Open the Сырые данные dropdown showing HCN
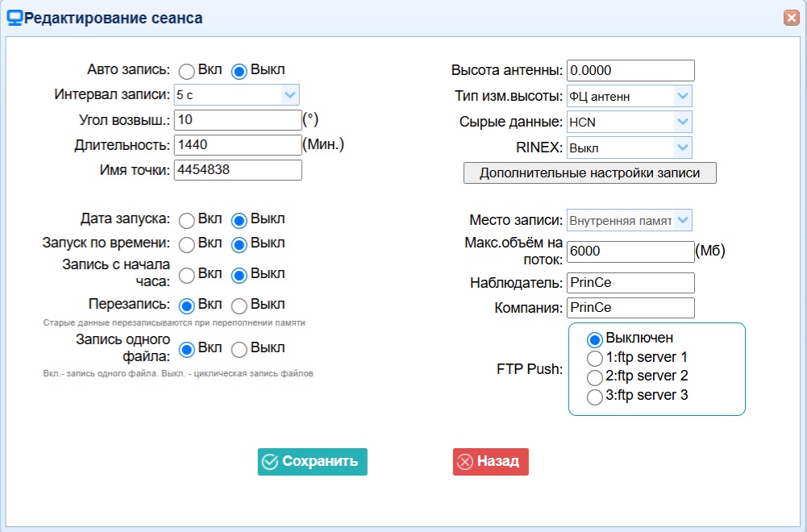Image resolution: width=807 pixels, height=532 pixels. pyautogui.click(x=630, y=122)
